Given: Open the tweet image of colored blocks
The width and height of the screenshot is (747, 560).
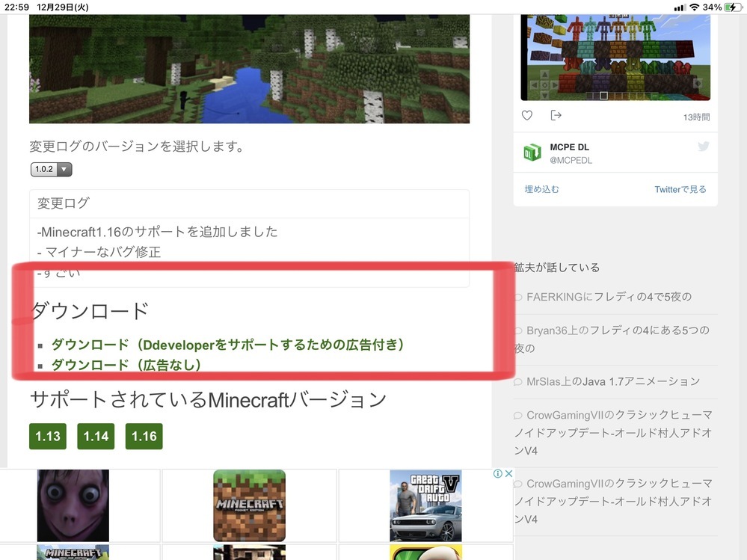Looking at the screenshot, I should [x=615, y=57].
